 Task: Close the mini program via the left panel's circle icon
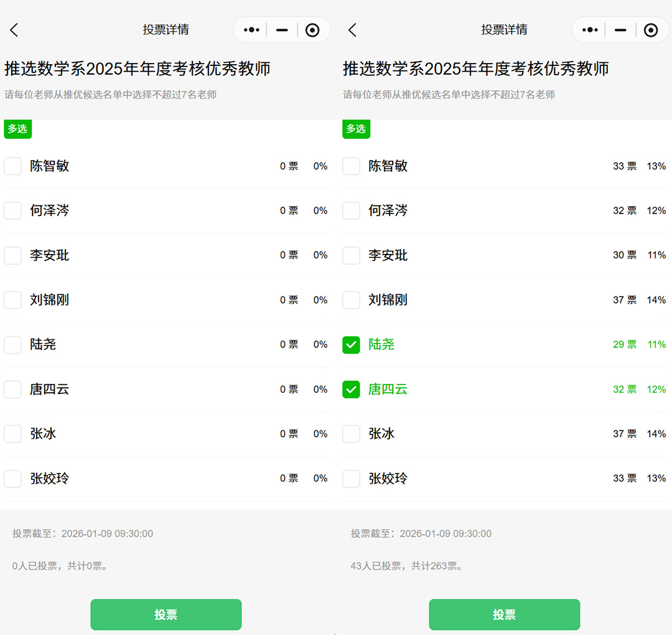312,30
